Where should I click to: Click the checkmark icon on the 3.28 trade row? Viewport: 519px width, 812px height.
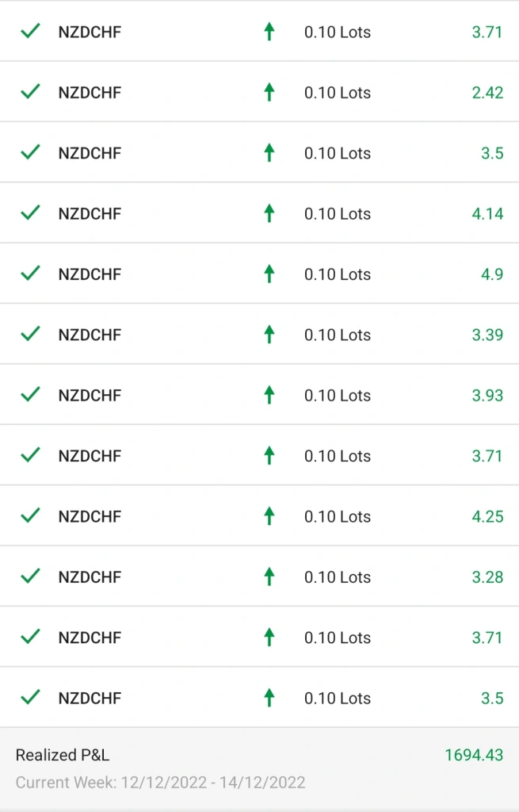pos(31,576)
